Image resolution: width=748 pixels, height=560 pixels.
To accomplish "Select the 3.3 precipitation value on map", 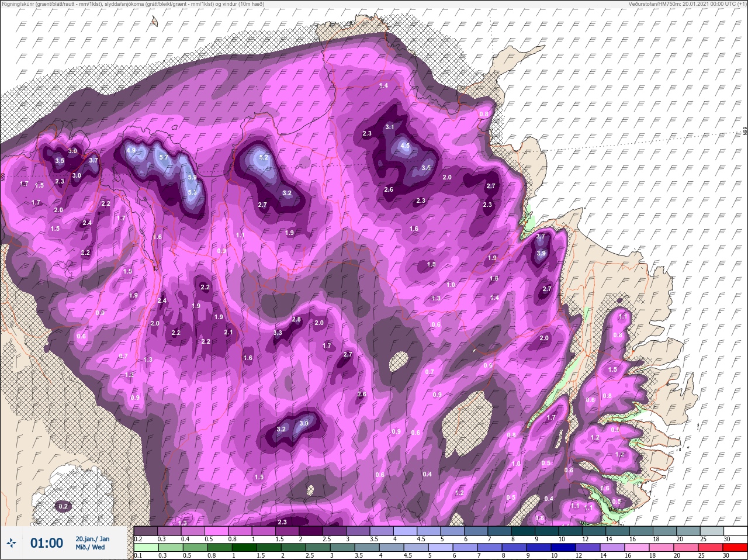I will click(278, 333).
